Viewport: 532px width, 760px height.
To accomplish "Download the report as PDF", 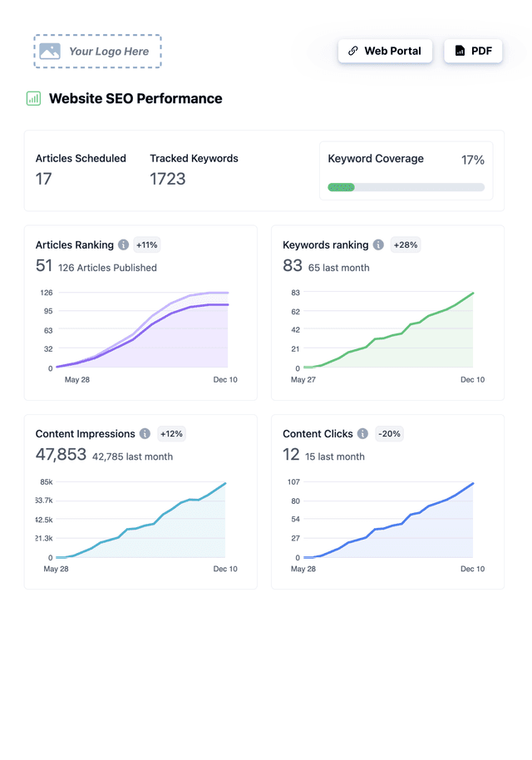I will coord(472,51).
